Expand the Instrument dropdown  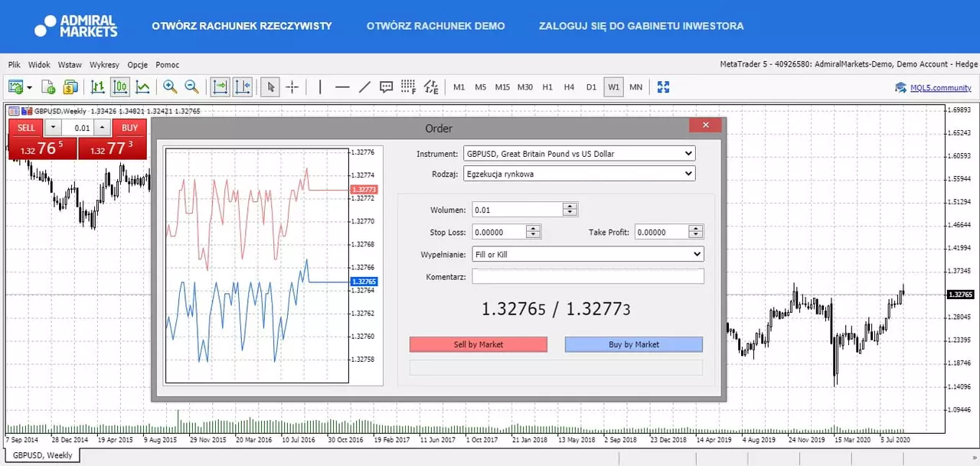(579, 154)
